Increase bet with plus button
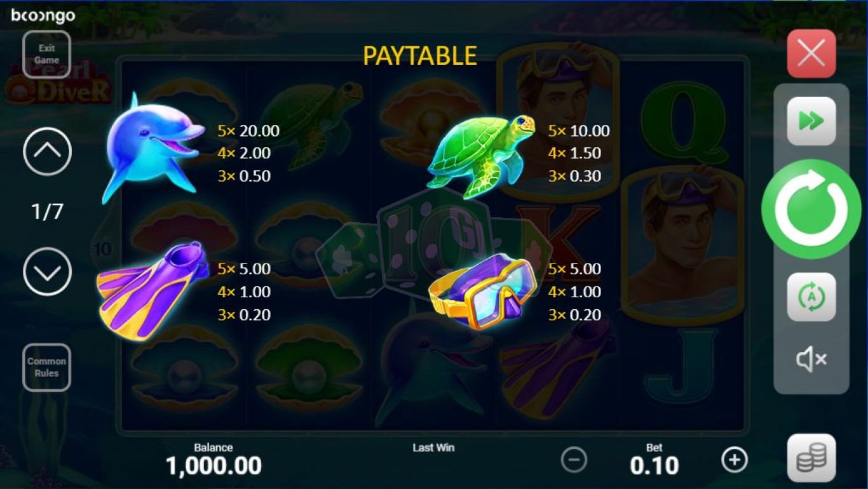868x489 pixels. [x=735, y=460]
